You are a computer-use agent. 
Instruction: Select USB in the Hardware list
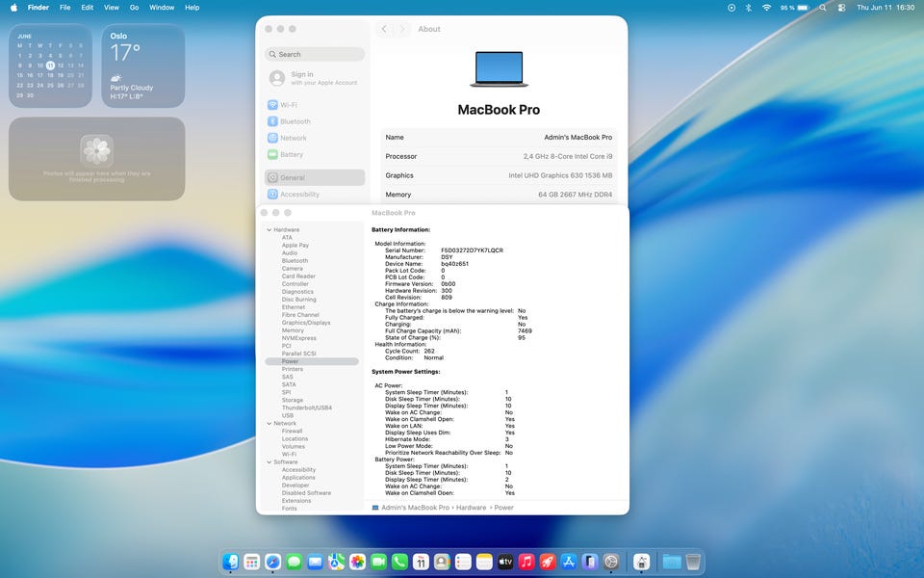tap(287, 415)
